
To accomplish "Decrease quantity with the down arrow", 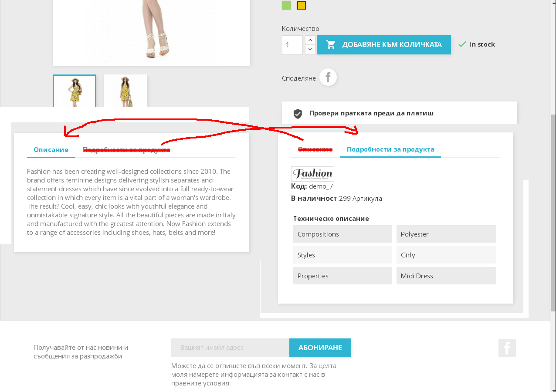I will (x=310, y=49).
